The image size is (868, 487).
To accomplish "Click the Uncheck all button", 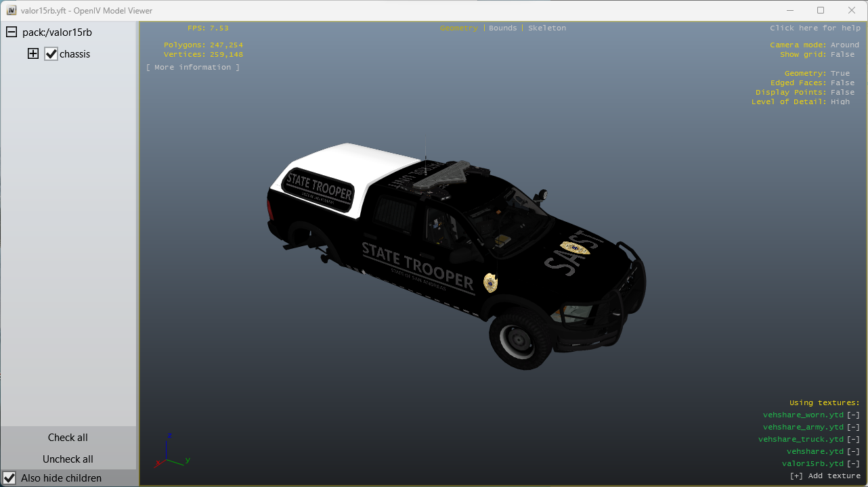I will [x=68, y=459].
